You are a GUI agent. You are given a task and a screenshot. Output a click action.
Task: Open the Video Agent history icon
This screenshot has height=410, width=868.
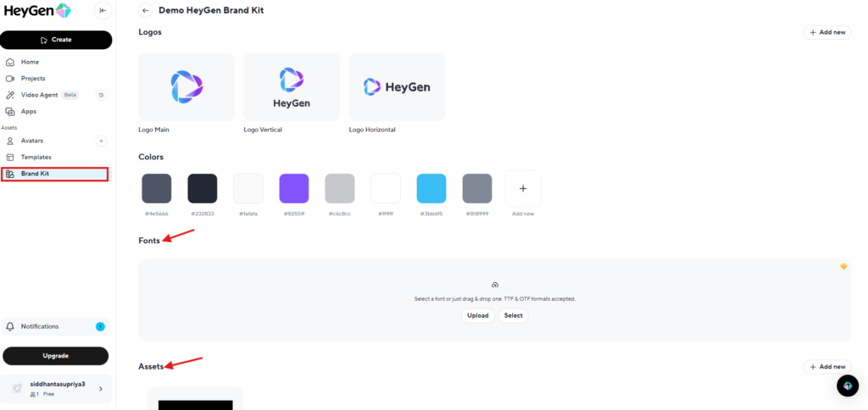(102, 95)
